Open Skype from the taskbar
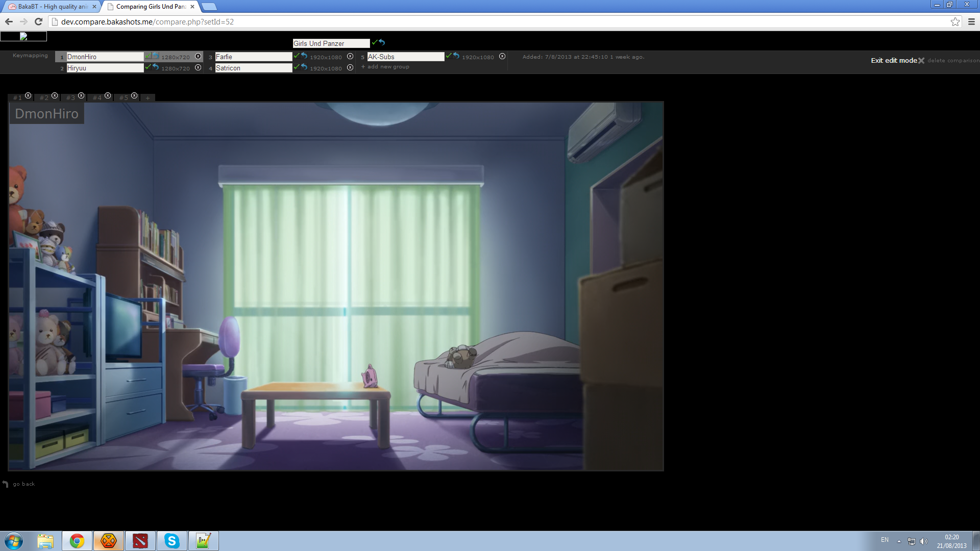 (x=172, y=541)
